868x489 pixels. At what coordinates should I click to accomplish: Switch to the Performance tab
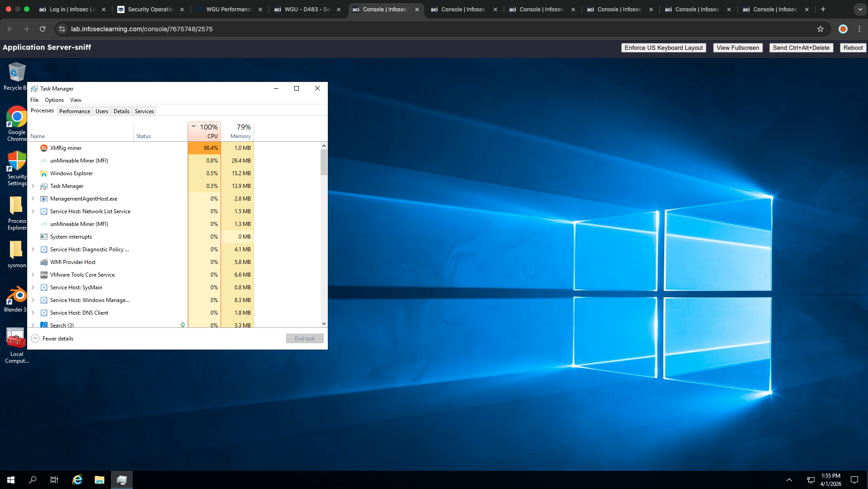click(74, 111)
